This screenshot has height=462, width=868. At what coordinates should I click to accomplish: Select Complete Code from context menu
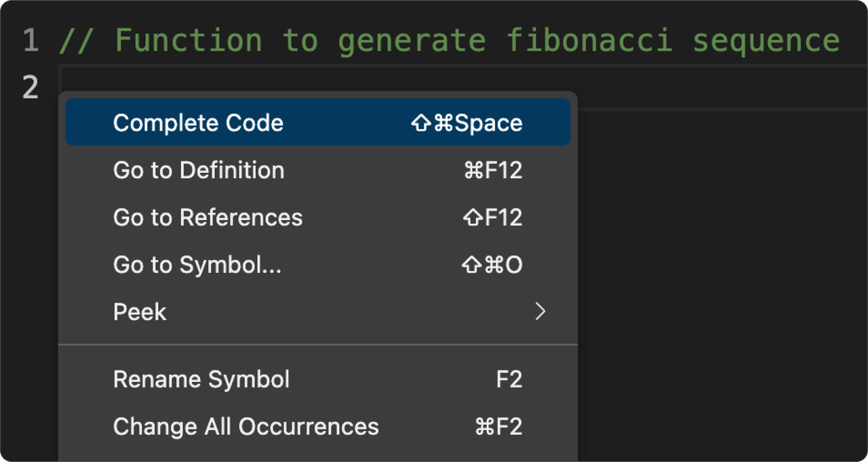(198, 123)
